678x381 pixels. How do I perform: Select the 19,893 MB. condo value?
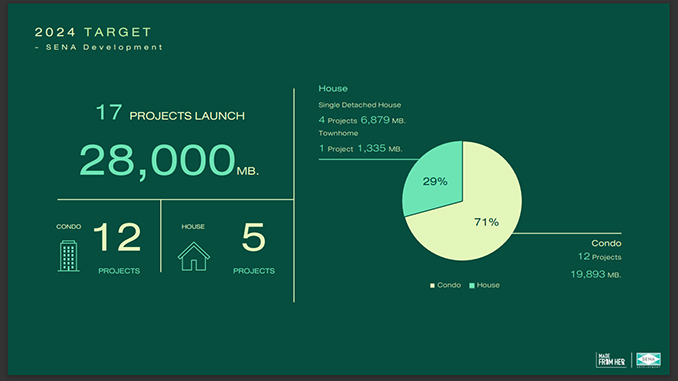596,274
